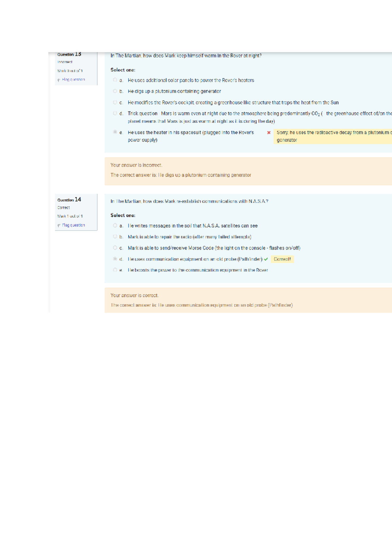Click Flag question link under Question 14

(73, 225)
